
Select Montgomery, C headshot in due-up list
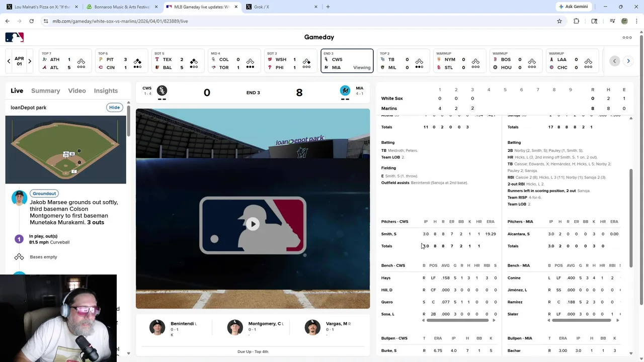coord(235,327)
